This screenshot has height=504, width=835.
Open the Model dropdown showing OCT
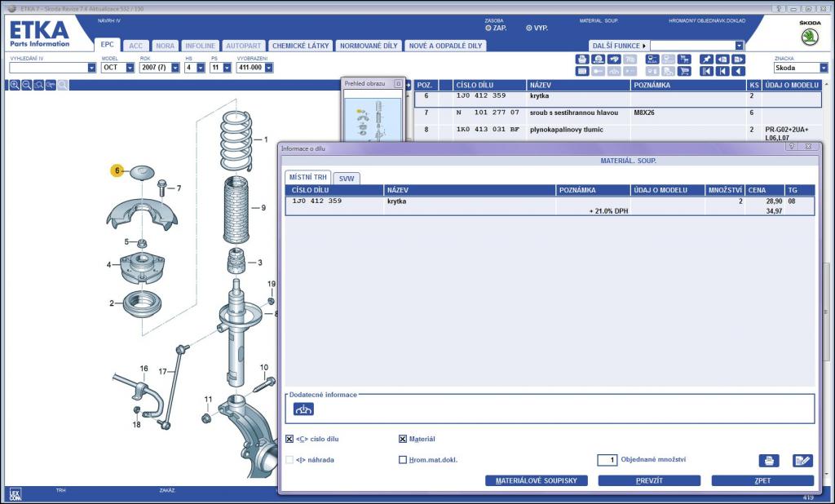(x=130, y=68)
